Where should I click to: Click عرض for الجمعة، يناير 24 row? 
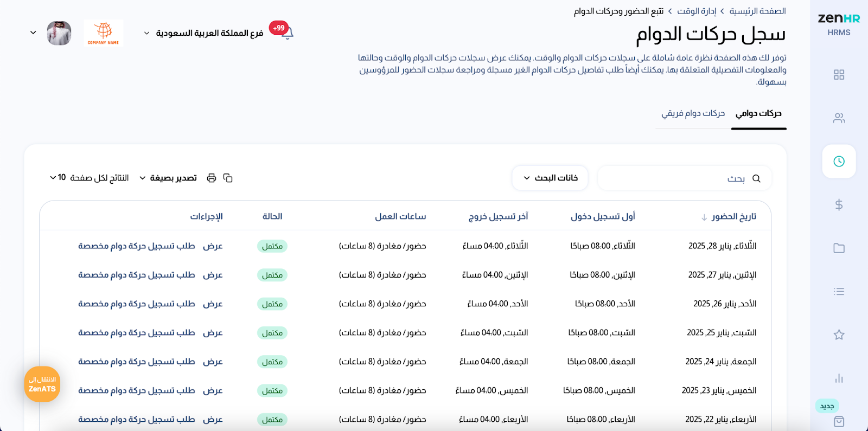click(x=213, y=362)
